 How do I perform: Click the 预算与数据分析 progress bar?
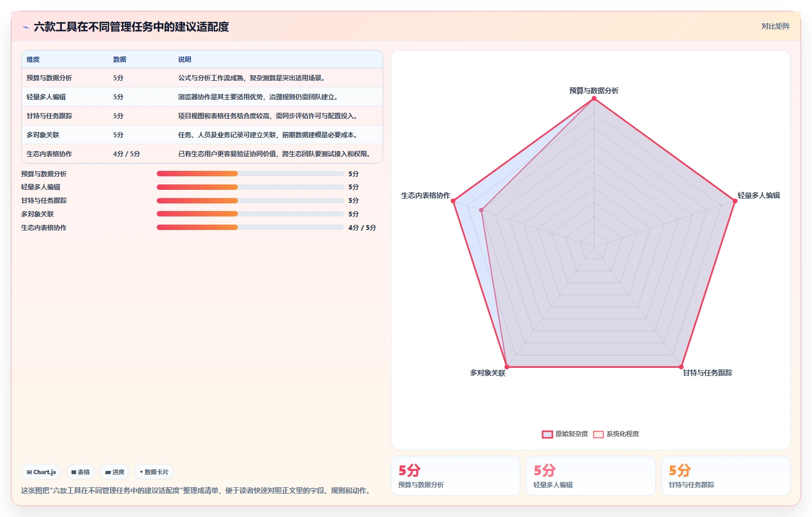coord(250,174)
